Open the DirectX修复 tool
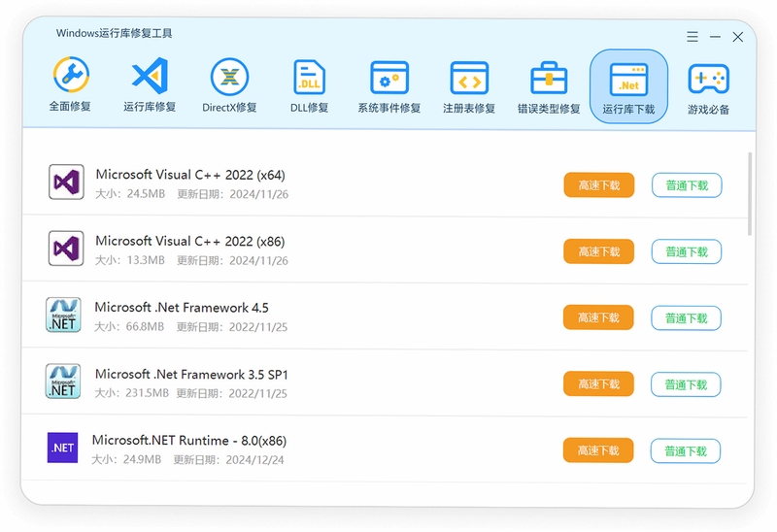This screenshot has width=777, height=532. 229,85
